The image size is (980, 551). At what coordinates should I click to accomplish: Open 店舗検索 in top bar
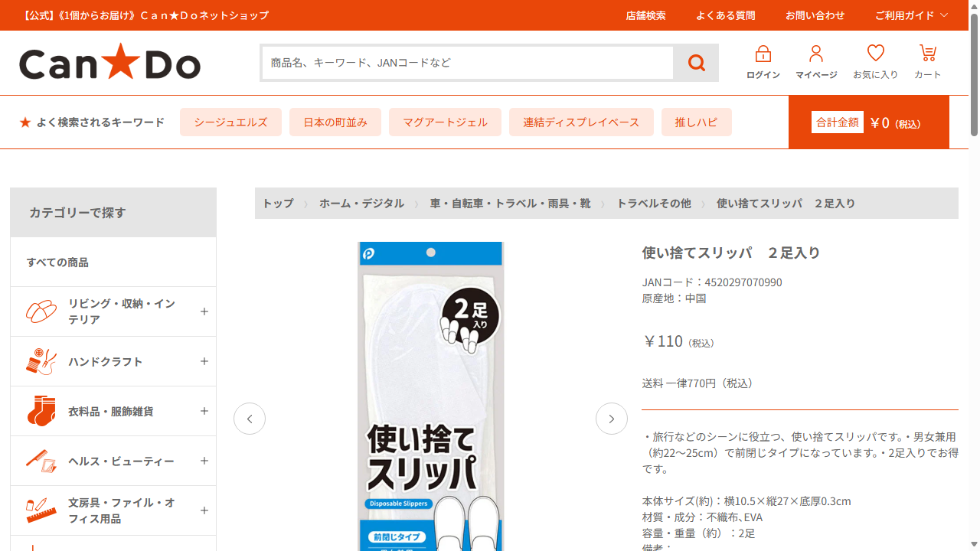(645, 15)
